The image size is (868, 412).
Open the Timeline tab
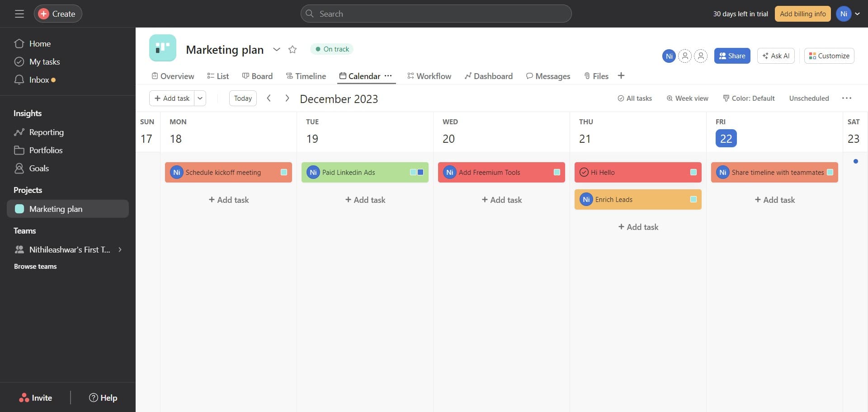(306, 76)
